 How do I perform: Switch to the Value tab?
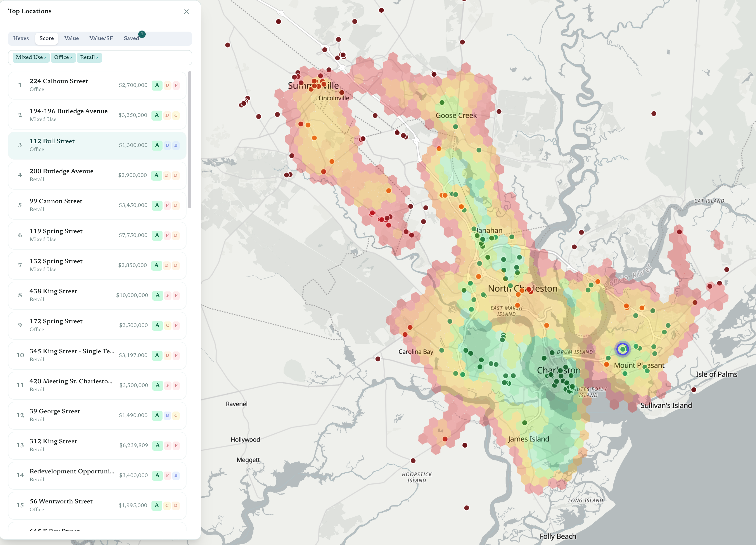(72, 38)
